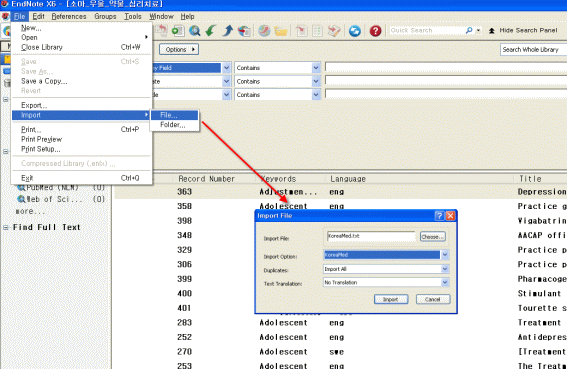Screen dimensions: 567x373
Task: Click the Web of Science online search icon
Action: 21,199
